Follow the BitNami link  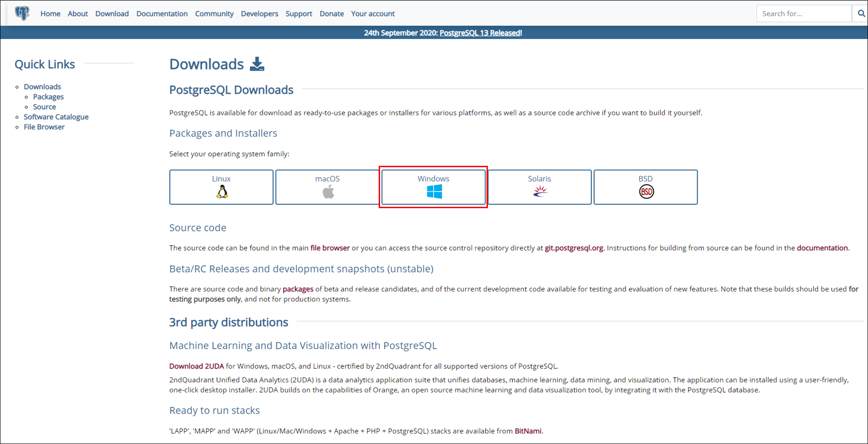pos(528,431)
